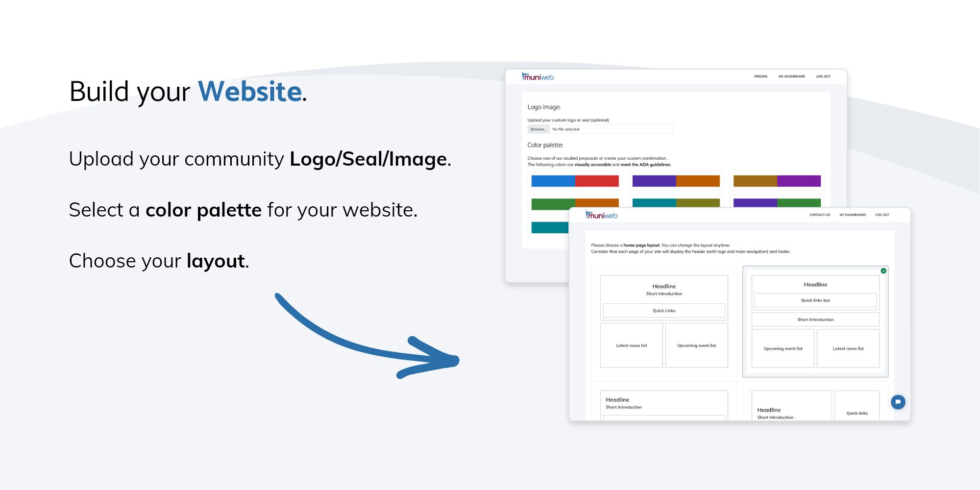This screenshot has width=980, height=490.
Task: Click the muniweb logo in the layout chooser window
Action: (601, 215)
